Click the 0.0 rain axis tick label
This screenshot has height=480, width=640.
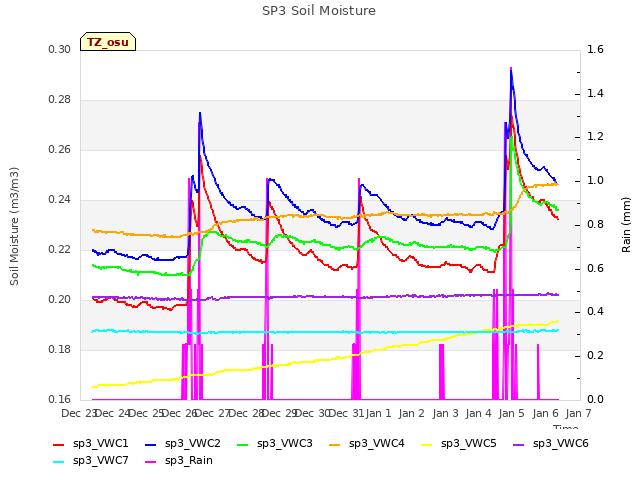pos(595,399)
